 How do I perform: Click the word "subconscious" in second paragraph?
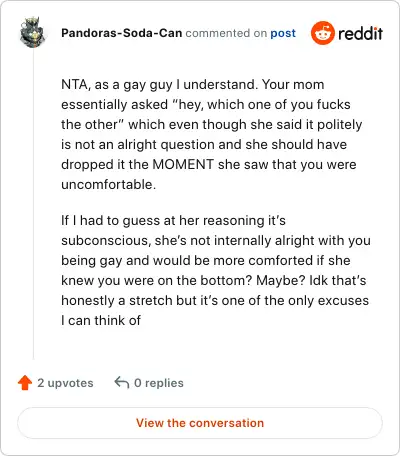click(104, 240)
